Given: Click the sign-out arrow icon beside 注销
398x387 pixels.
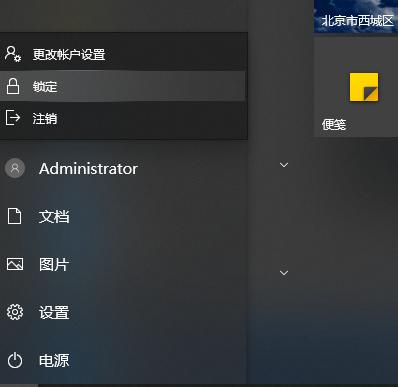Looking at the screenshot, I should pyautogui.click(x=13, y=118).
